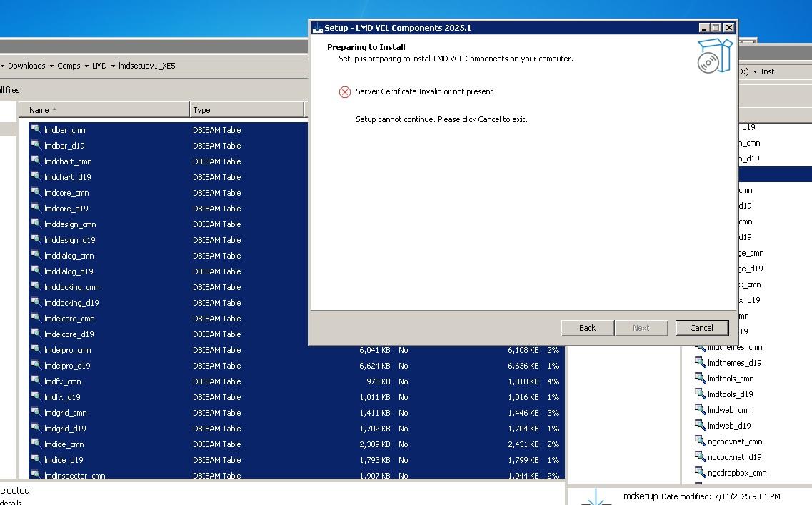Open dropdown arrow before Inst in right window
Screen dimensions: 812x505
tap(755, 72)
